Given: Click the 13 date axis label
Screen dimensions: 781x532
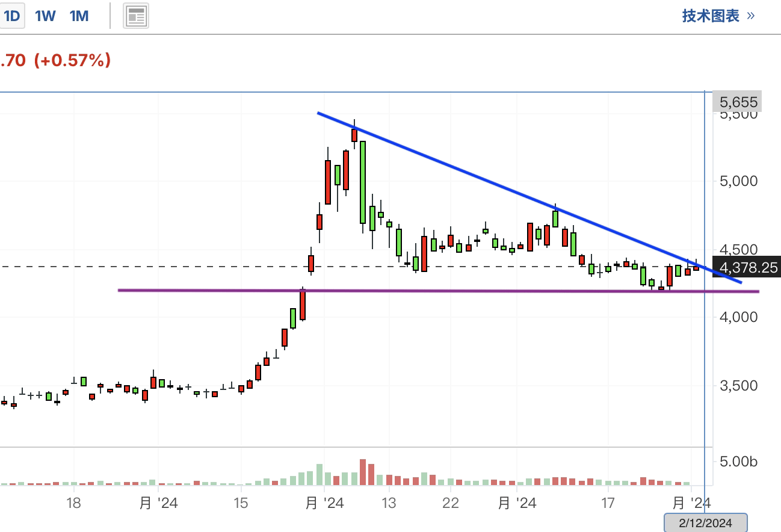Looking at the screenshot, I should [x=389, y=503].
